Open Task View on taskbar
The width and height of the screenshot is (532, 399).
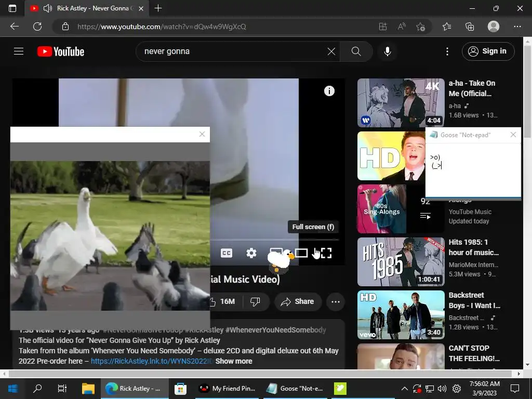62,389
